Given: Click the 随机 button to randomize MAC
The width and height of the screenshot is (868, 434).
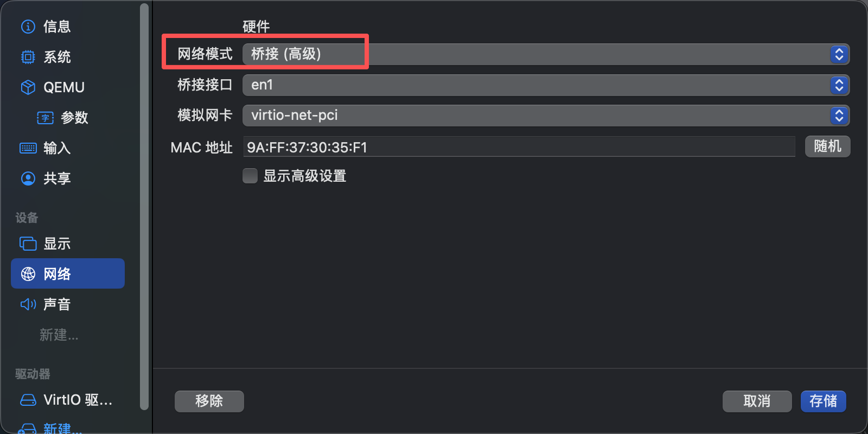Looking at the screenshot, I should (x=827, y=146).
